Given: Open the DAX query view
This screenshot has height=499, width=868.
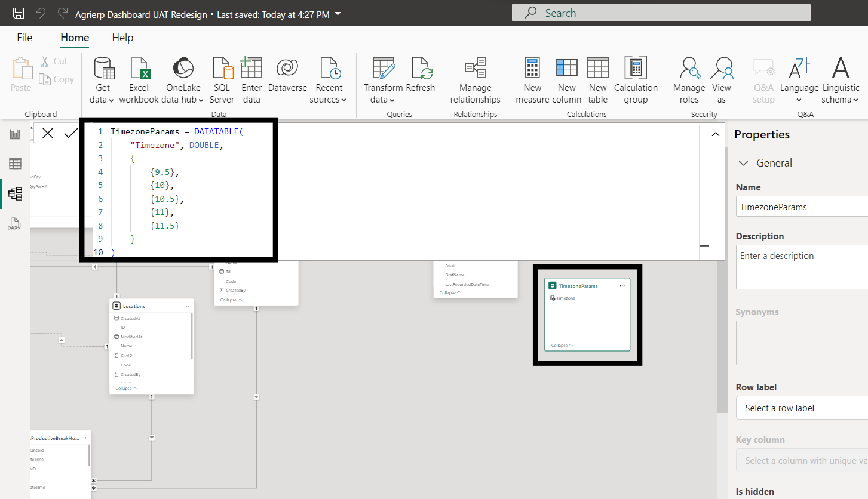Looking at the screenshot, I should (14, 223).
